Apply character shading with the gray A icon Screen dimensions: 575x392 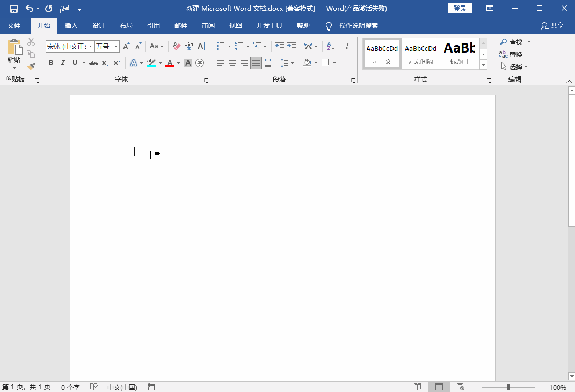[x=188, y=63]
